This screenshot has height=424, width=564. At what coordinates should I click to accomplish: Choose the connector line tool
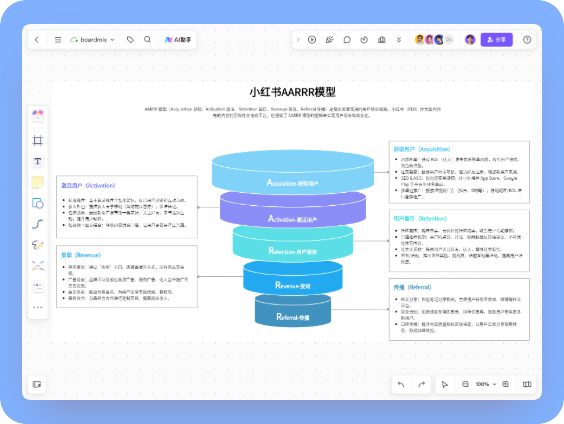click(x=37, y=224)
